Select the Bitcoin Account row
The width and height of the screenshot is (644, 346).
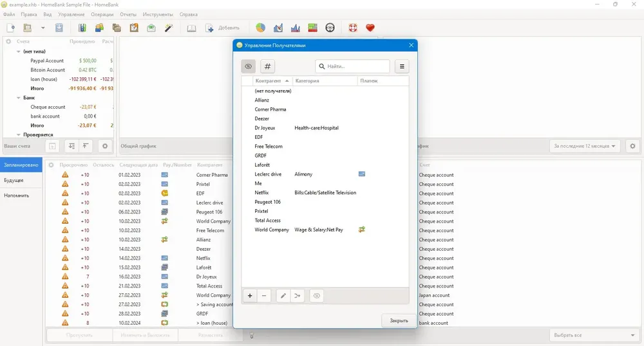[x=59, y=70]
